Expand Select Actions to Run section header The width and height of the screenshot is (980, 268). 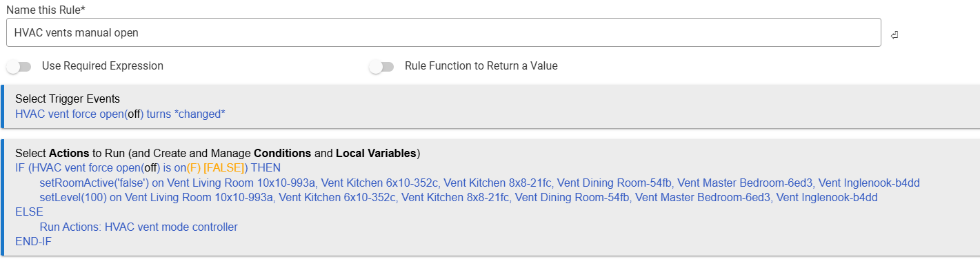point(217,153)
